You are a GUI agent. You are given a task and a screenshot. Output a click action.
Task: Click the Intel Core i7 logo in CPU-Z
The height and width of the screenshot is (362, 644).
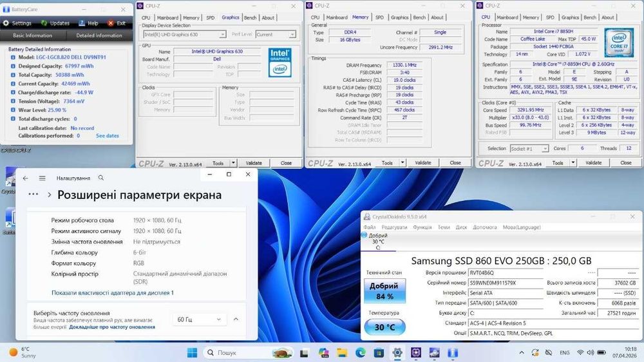[619, 43]
